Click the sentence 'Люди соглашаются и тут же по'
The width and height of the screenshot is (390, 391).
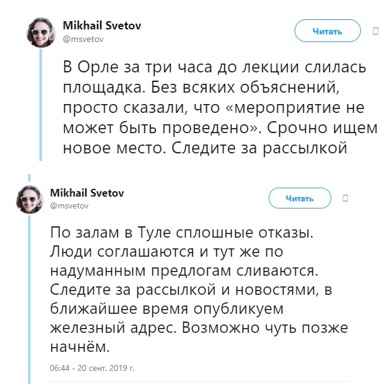tap(167, 252)
